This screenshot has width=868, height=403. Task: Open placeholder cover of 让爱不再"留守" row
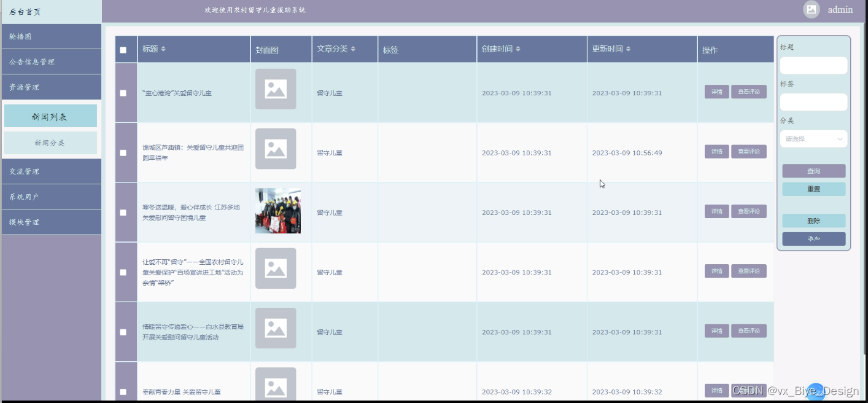pos(276,268)
